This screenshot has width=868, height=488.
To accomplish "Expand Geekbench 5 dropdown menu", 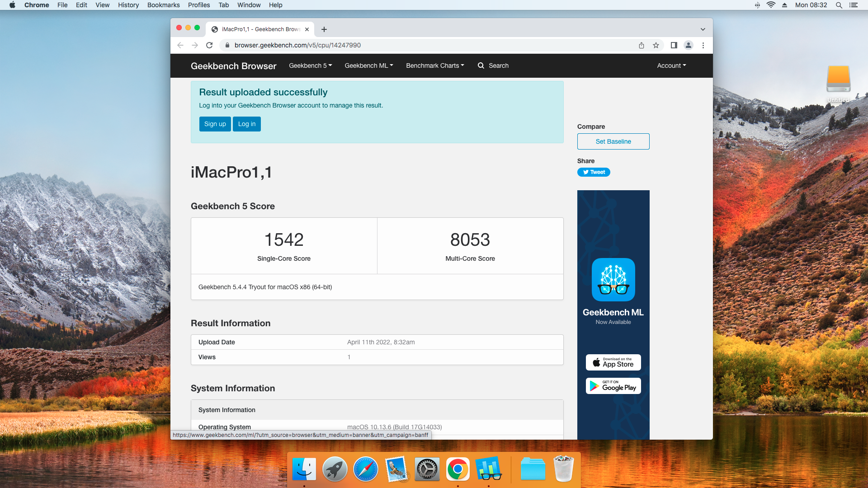I will pyautogui.click(x=310, y=66).
